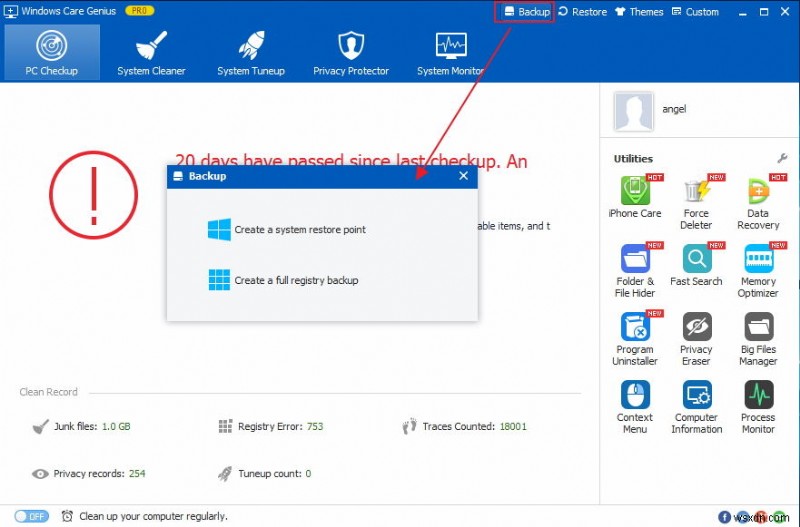Open the Fast Search utility
Screen dimensions: 800x527
click(x=696, y=265)
